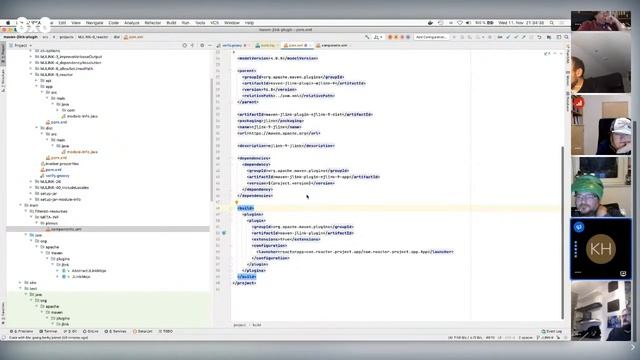Click the Build project hammer icon

point(367,37)
